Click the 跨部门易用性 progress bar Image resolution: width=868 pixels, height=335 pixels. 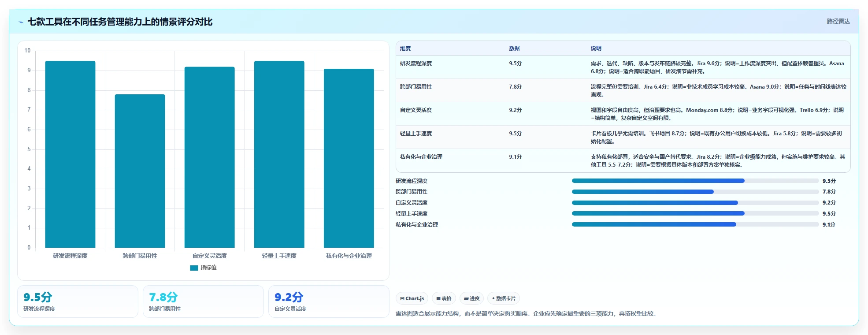[695, 192]
